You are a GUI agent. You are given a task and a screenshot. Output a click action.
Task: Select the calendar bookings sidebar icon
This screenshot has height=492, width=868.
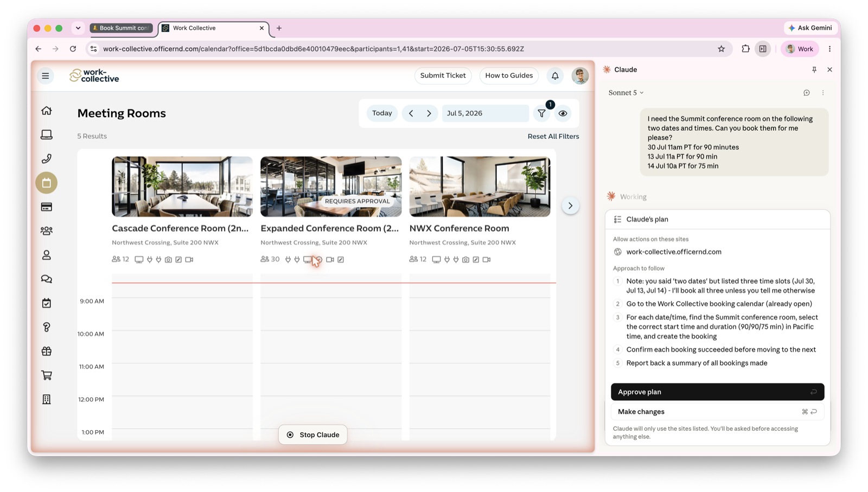point(47,183)
